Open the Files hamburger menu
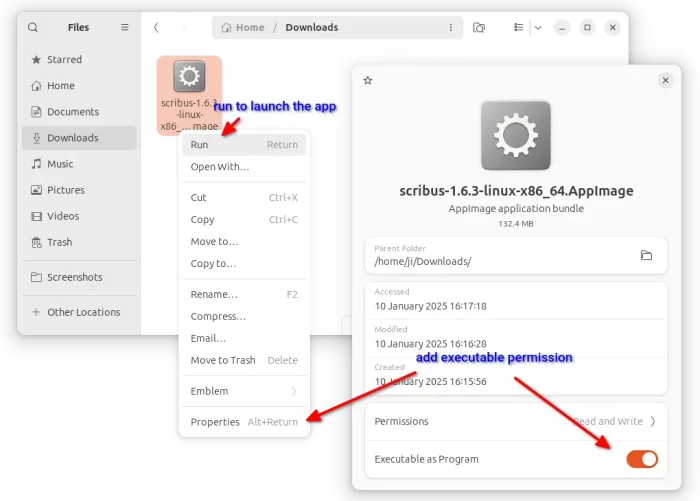 [125, 28]
